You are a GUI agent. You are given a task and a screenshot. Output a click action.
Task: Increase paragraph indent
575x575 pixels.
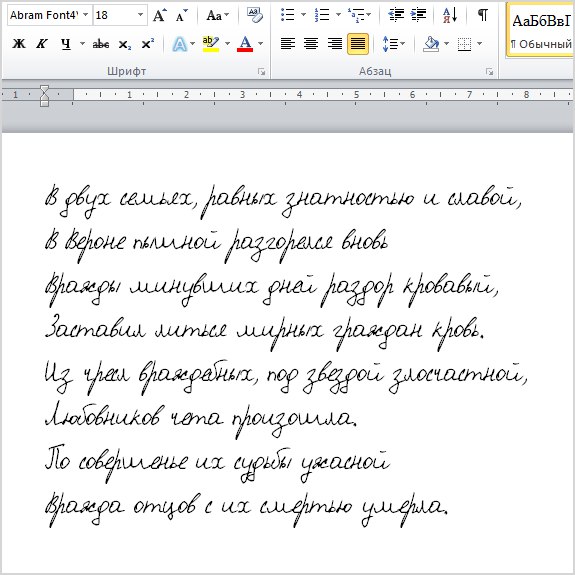418,15
